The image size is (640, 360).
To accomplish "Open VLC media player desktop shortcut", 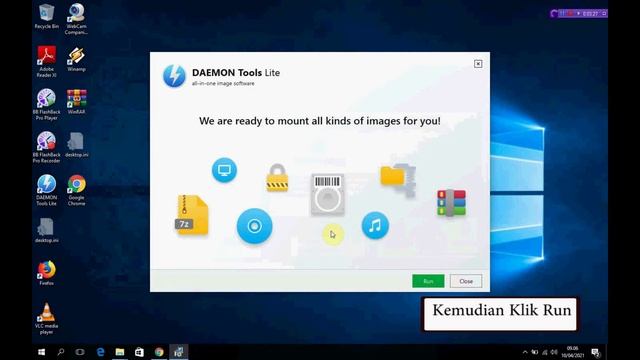I will point(47,319).
